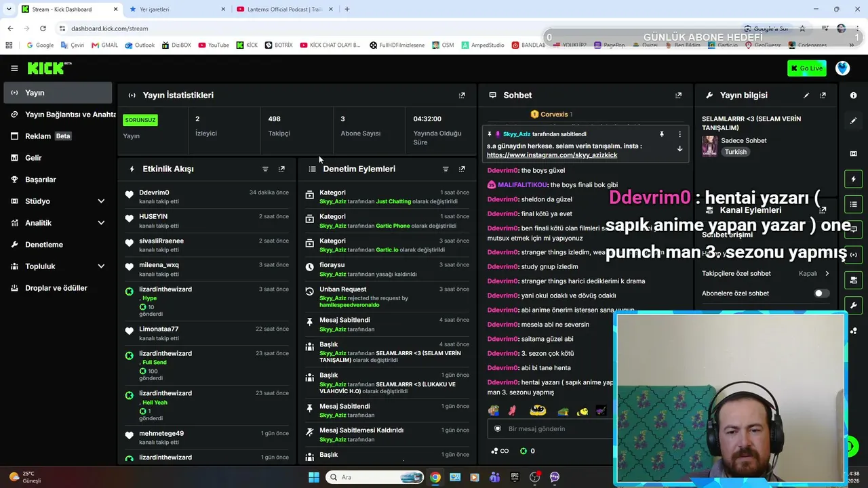
Task: Click the SORUNSUZ stream status badge
Action: (140, 120)
